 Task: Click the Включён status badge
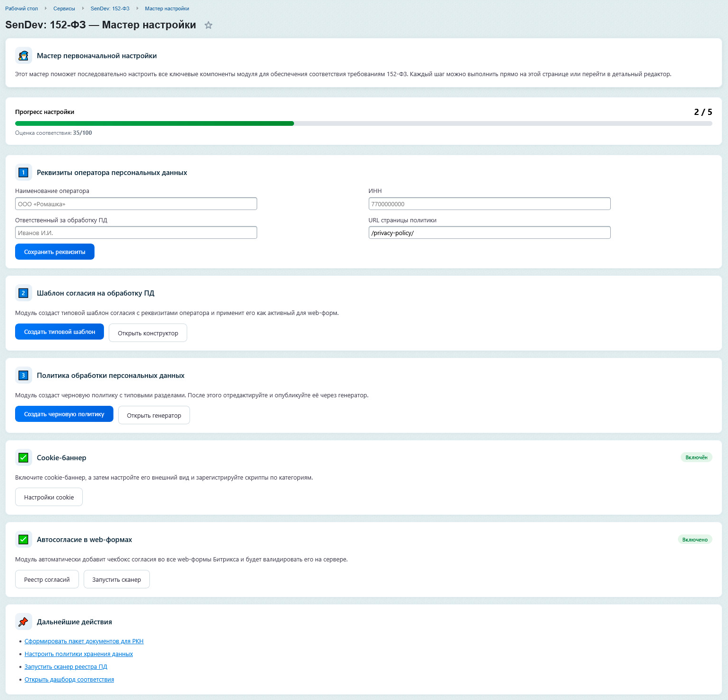click(696, 457)
